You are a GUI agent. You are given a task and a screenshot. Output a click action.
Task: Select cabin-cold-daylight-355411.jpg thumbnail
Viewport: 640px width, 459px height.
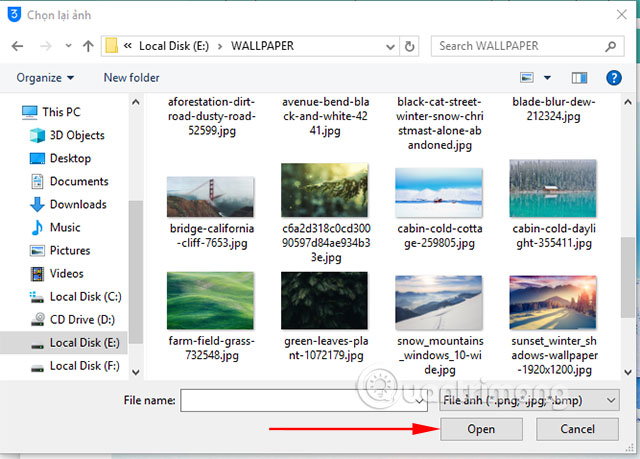[x=553, y=188]
